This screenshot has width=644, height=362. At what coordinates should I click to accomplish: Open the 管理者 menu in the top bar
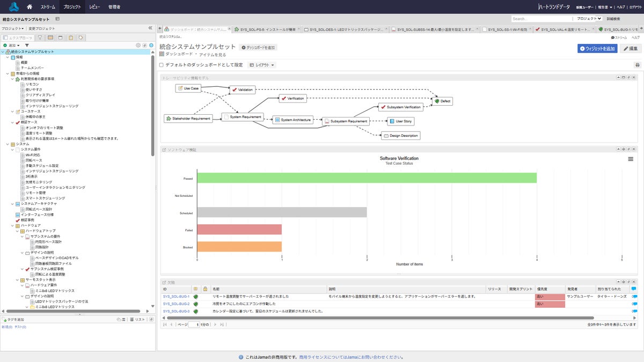[114, 7]
